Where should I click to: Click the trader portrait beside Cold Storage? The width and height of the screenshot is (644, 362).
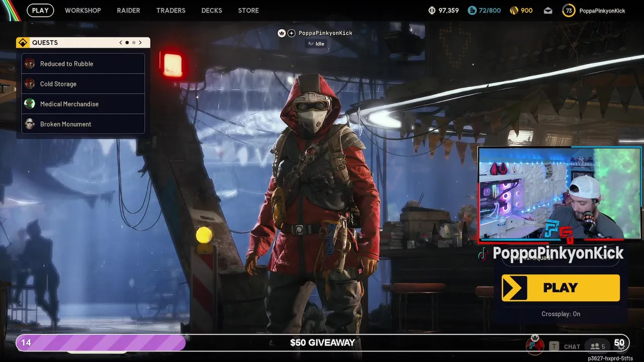30,83
